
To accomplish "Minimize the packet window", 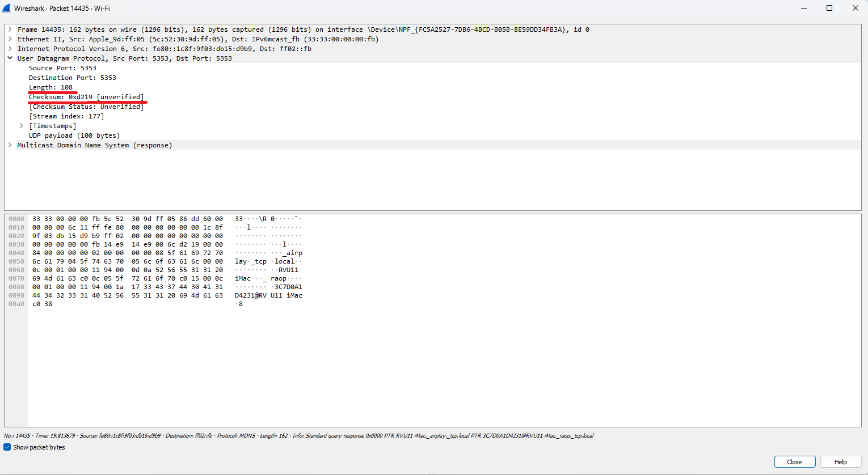I will coord(804,9).
